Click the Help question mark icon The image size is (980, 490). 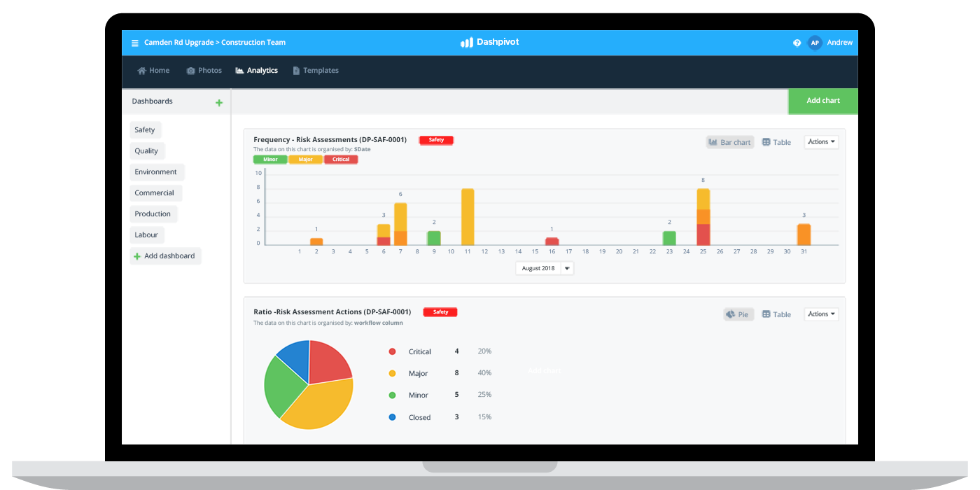pos(797,43)
